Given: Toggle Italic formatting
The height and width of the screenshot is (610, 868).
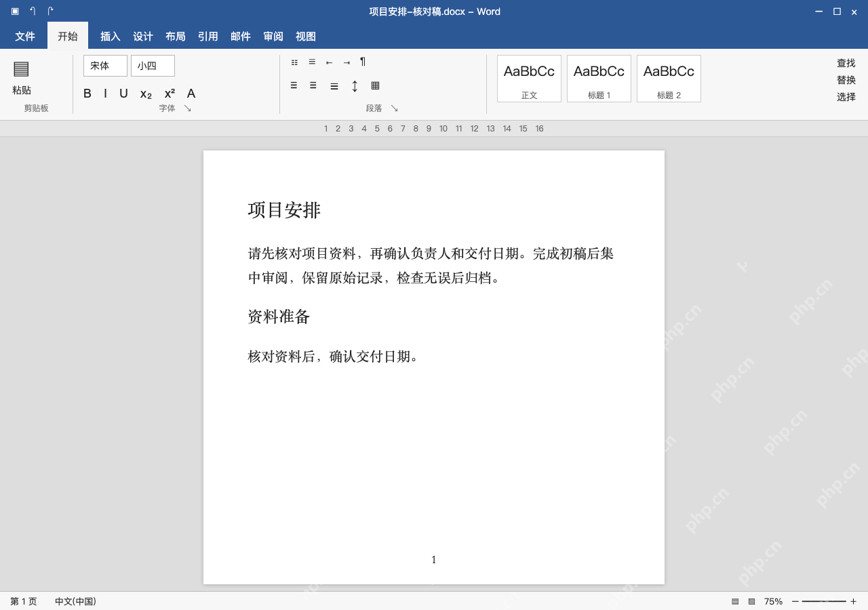Looking at the screenshot, I should point(105,94).
